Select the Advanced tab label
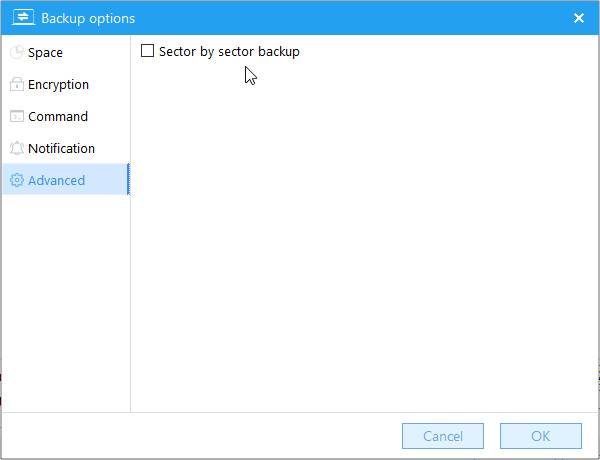The width and height of the screenshot is (600, 460). point(57,180)
